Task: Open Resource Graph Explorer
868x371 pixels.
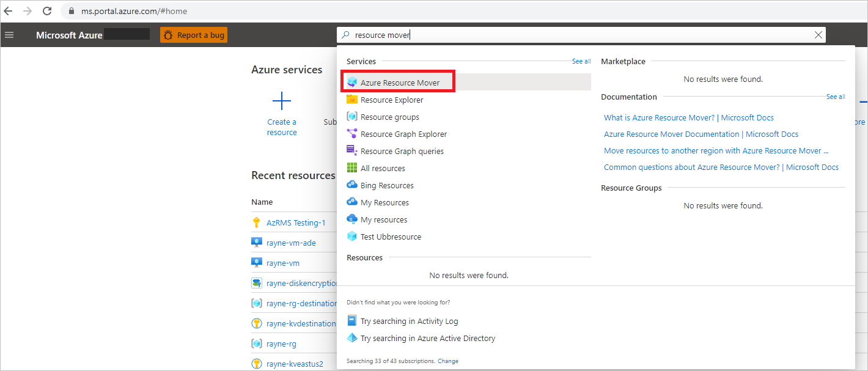Action: coord(403,133)
